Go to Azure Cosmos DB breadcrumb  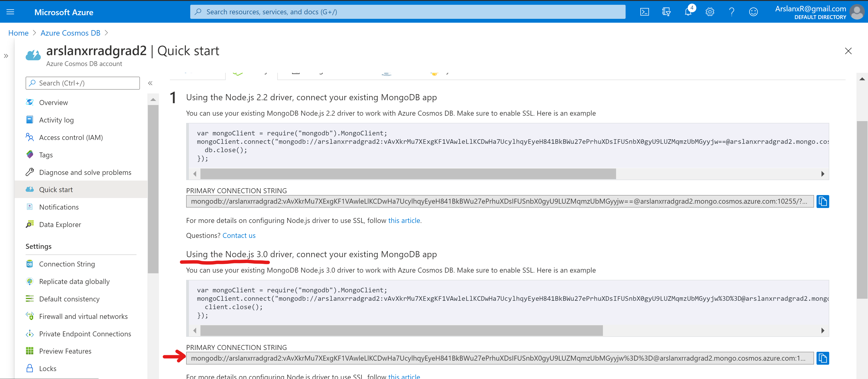pyautogui.click(x=71, y=33)
